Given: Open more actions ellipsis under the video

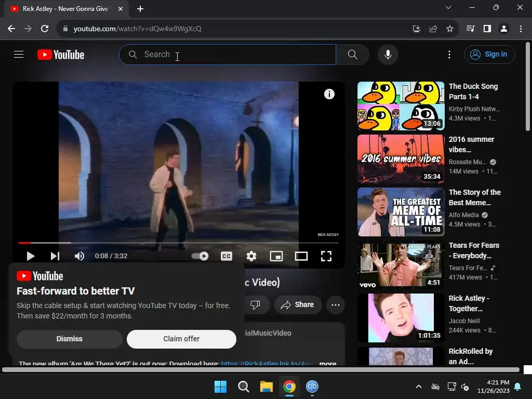Looking at the screenshot, I should coord(336,304).
